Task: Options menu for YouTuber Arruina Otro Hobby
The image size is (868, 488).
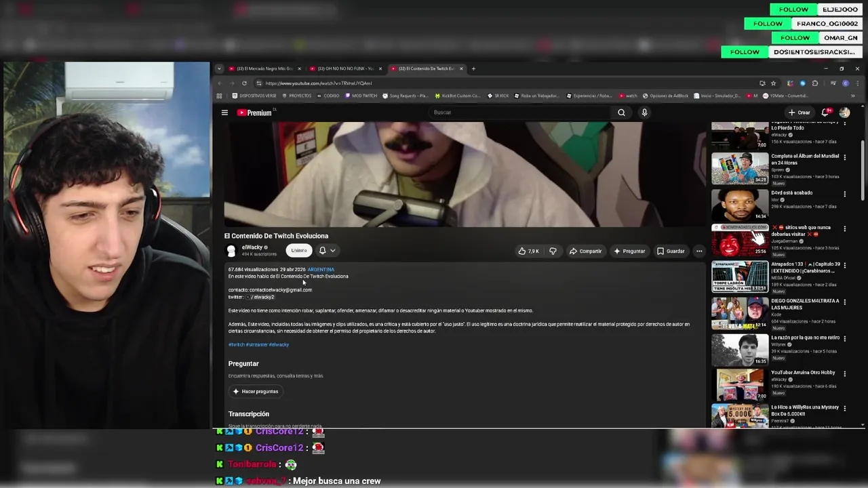Action: click(x=844, y=373)
